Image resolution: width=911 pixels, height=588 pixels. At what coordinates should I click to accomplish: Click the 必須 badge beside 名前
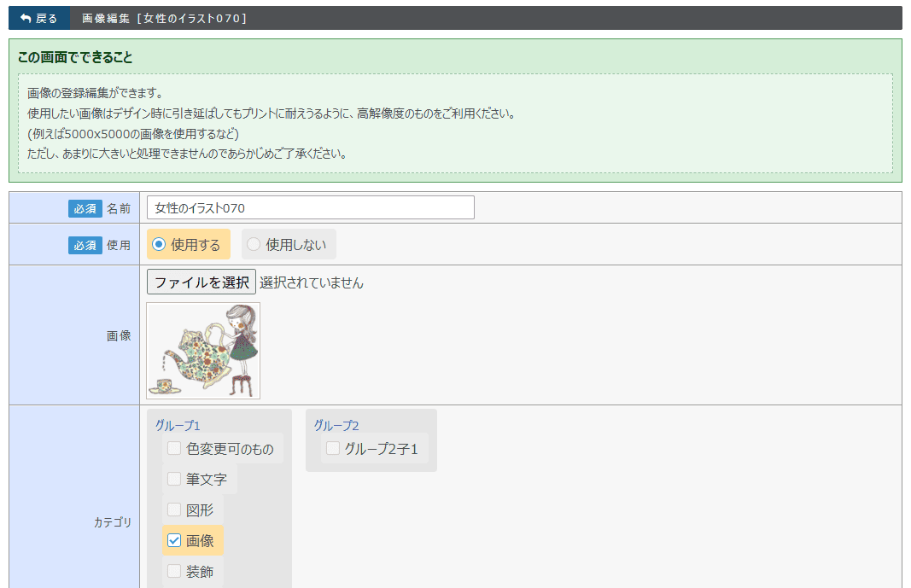click(85, 208)
